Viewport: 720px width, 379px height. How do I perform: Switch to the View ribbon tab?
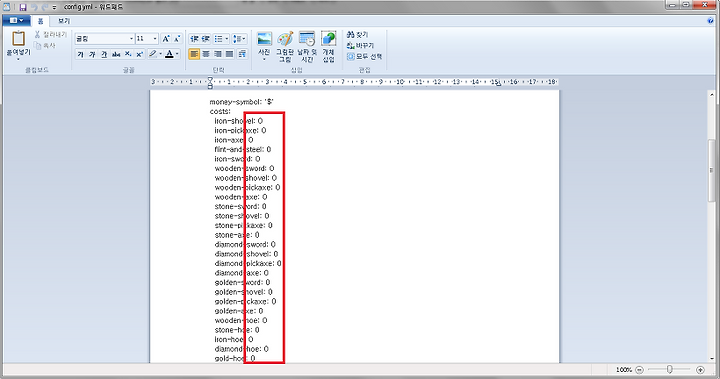coord(64,21)
